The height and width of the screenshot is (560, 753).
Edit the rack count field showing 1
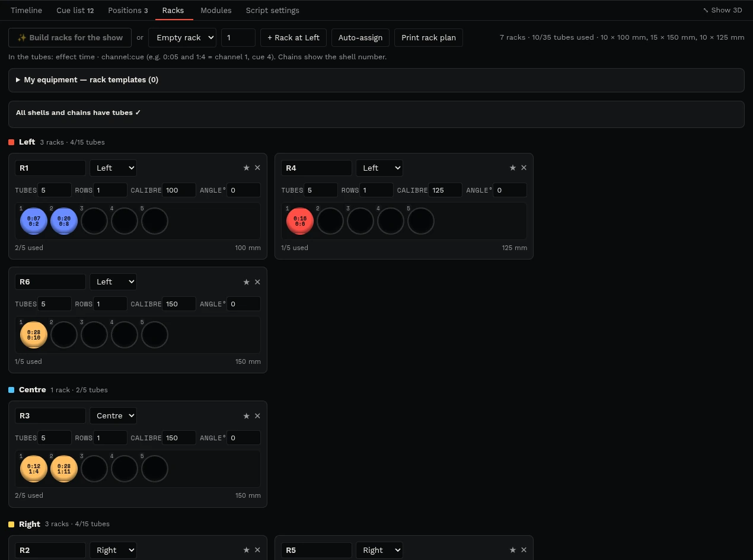tap(238, 37)
